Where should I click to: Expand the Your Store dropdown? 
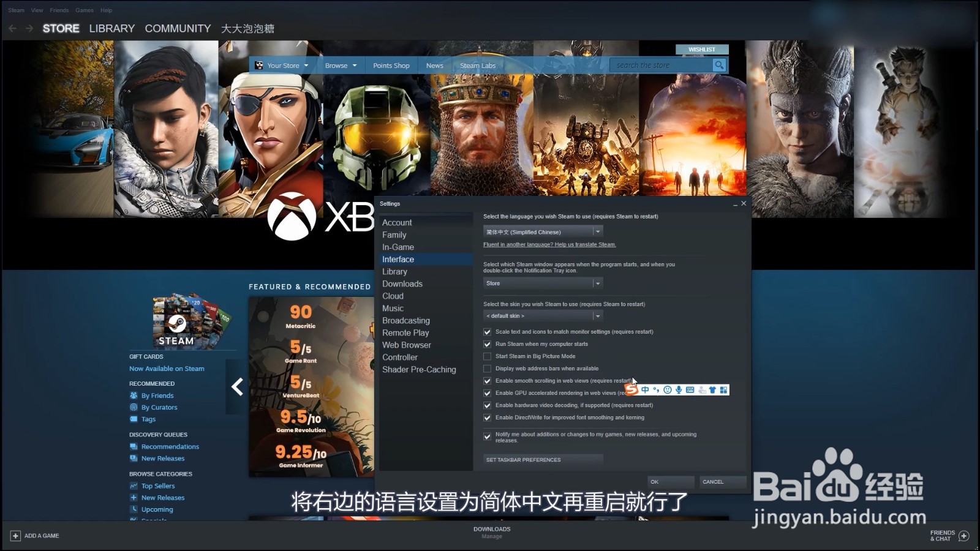[x=306, y=66]
